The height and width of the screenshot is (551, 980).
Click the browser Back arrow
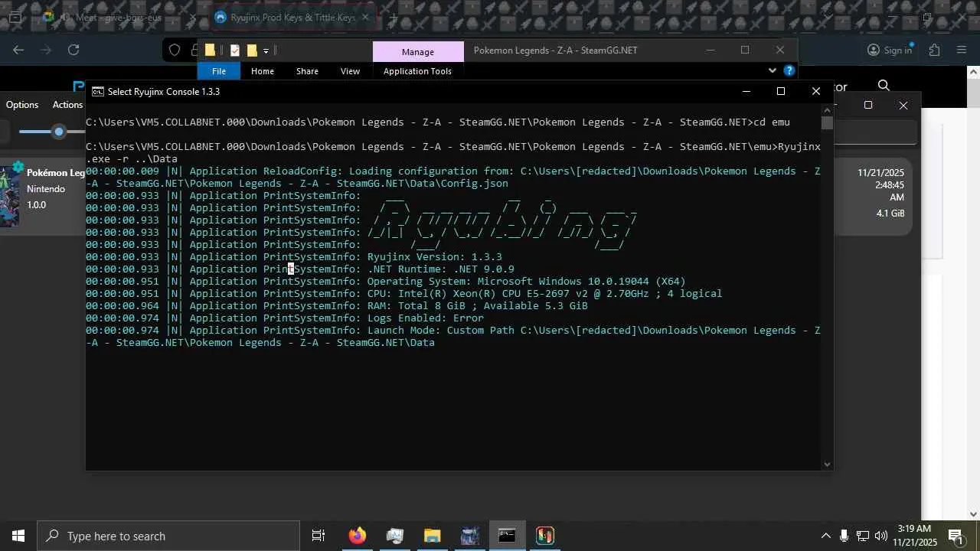(x=18, y=50)
